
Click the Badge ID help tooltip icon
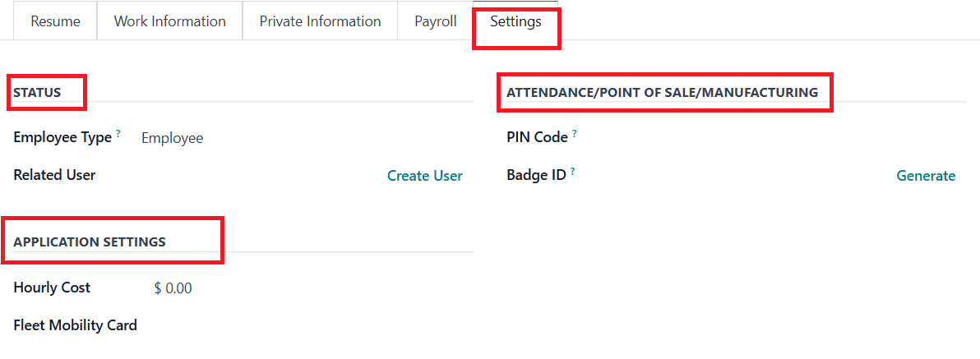click(572, 171)
